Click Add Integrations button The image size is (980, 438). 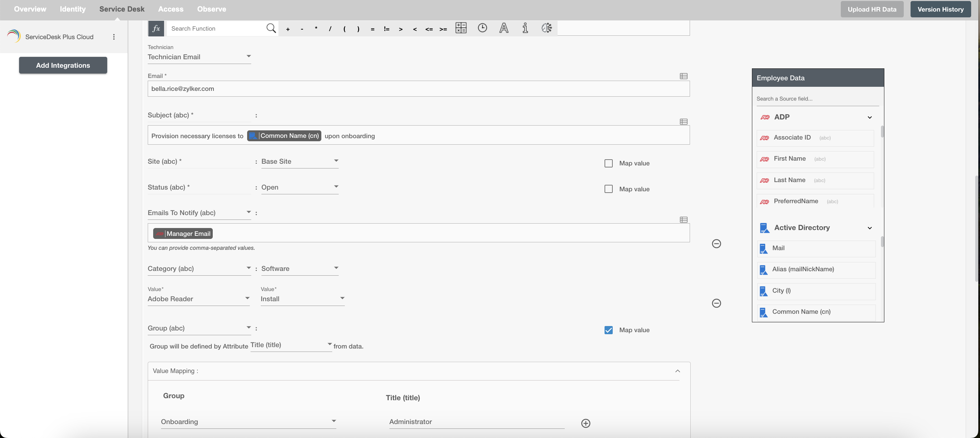(63, 65)
